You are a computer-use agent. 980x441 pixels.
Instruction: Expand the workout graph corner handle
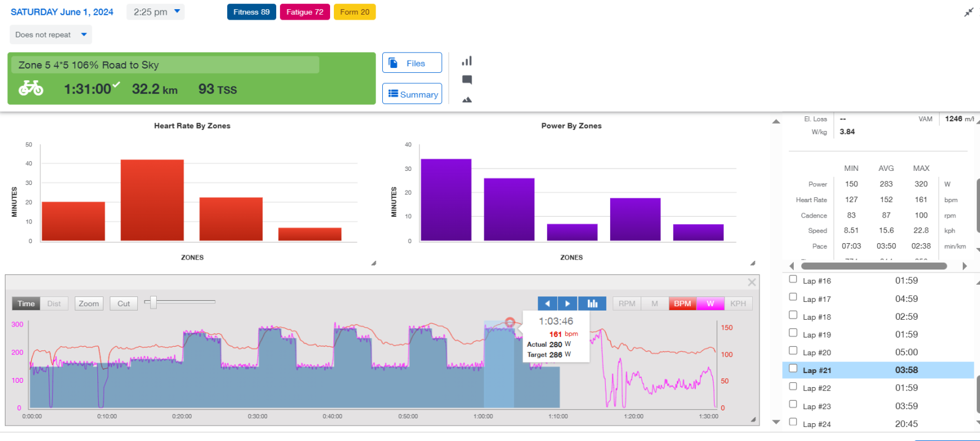coord(753,420)
